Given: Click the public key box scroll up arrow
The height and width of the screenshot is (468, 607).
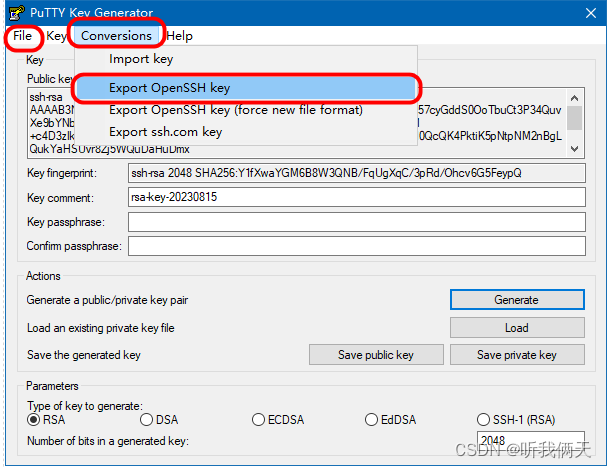Looking at the screenshot, I should tap(574, 98).
